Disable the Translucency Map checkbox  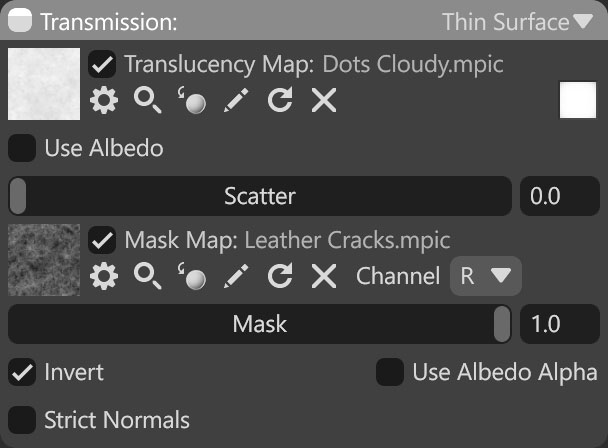point(102,64)
